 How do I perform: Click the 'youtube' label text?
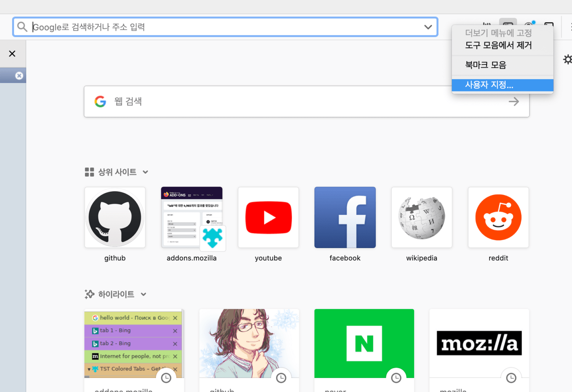pos(268,258)
